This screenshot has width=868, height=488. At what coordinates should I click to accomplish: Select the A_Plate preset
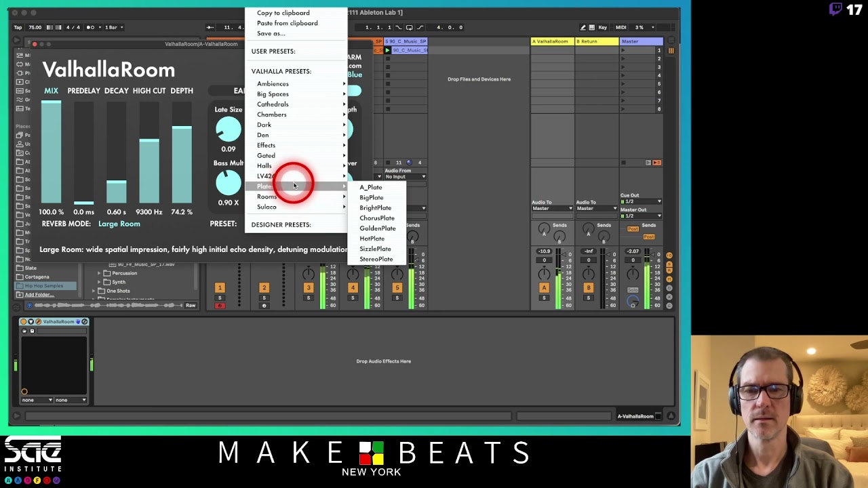(x=371, y=187)
